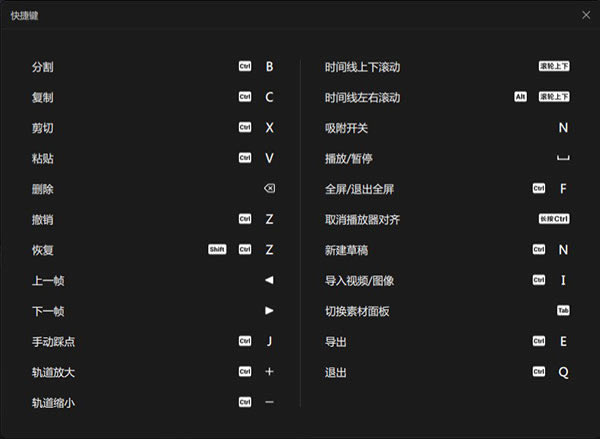Click the Tab key badge for 切换素材面板
This screenshot has height=439, width=600.
[x=563, y=311]
